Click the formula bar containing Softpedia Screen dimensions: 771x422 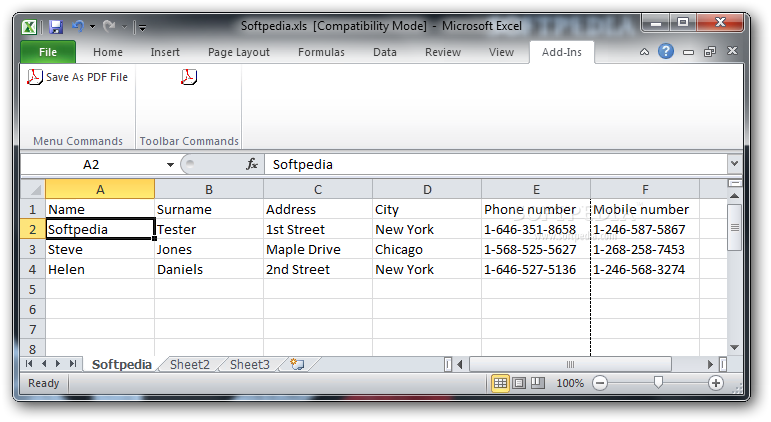pos(496,164)
